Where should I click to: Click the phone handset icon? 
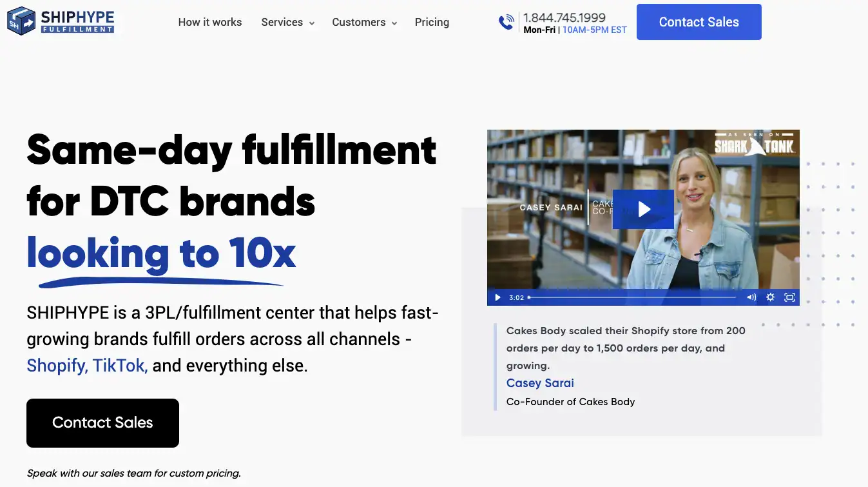tap(506, 23)
